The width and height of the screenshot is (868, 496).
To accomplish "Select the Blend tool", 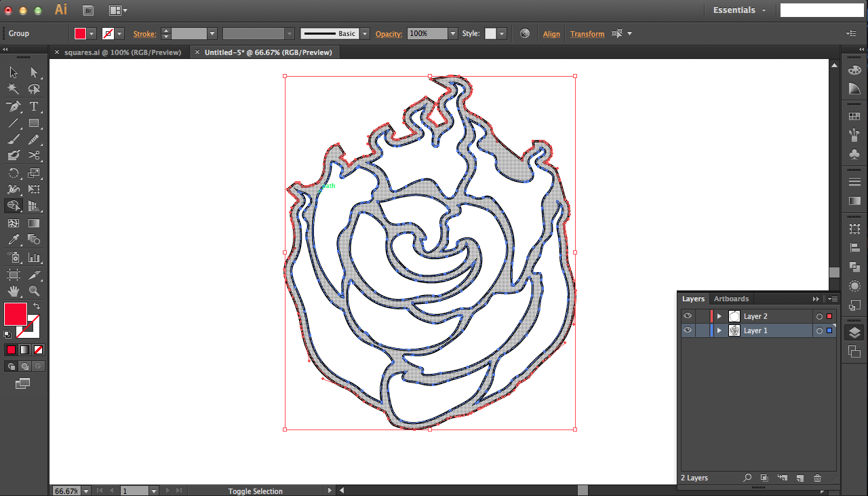I will coord(34,240).
